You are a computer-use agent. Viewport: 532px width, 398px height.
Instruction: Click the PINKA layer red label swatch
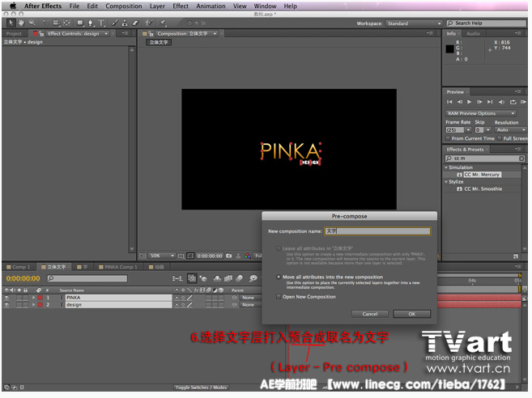click(x=40, y=298)
